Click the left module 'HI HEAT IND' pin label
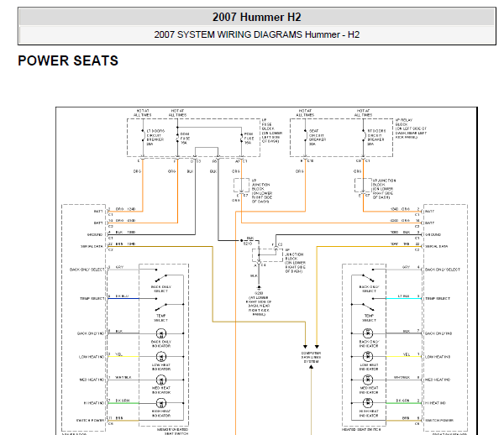The width and height of the screenshot is (504, 435). pyautogui.click(x=94, y=403)
